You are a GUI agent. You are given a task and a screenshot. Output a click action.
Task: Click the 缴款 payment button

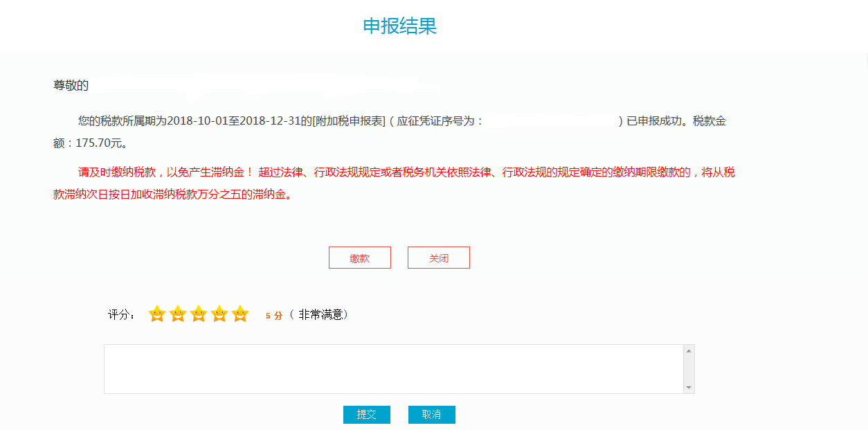(360, 257)
